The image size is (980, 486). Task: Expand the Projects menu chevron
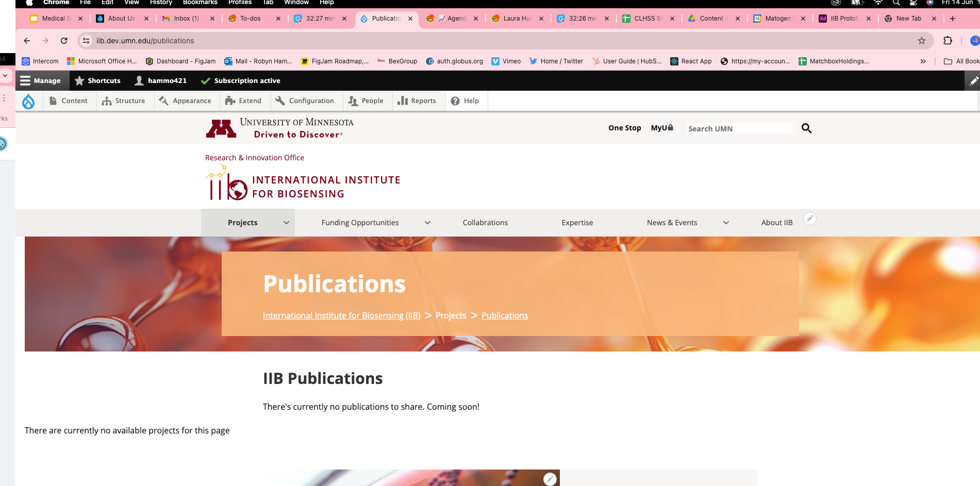point(286,223)
